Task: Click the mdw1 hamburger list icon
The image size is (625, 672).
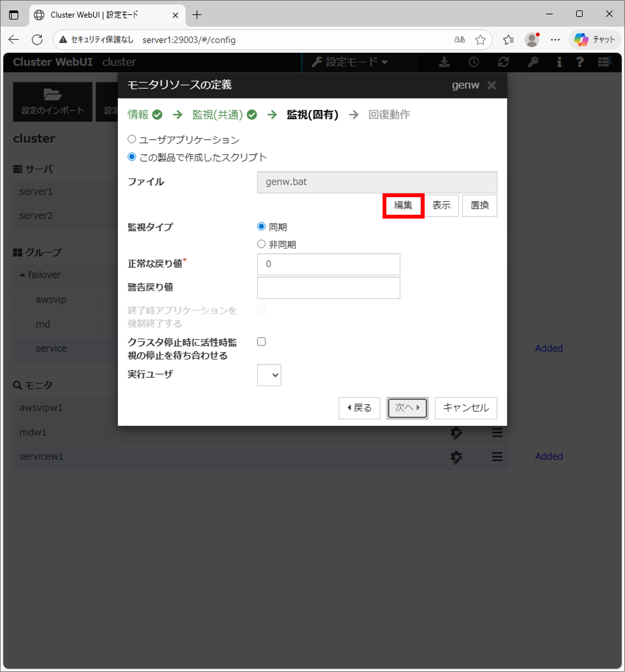Action: pos(497,432)
